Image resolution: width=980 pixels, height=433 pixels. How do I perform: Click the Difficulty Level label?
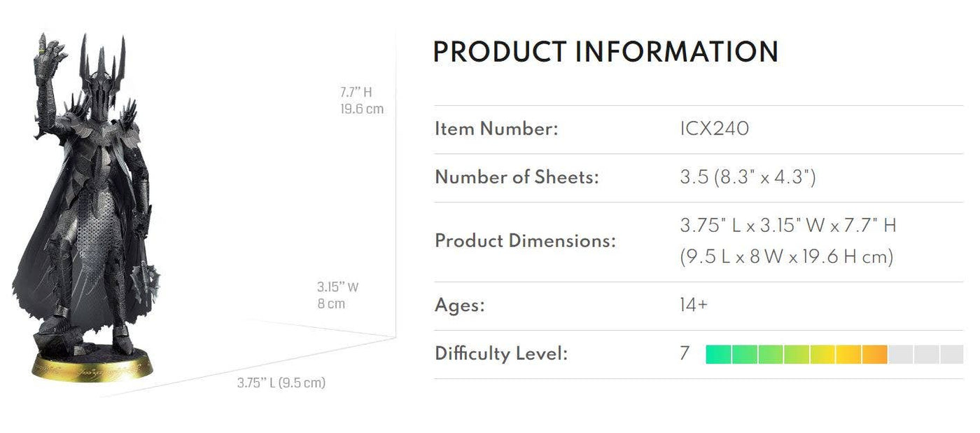click(500, 354)
